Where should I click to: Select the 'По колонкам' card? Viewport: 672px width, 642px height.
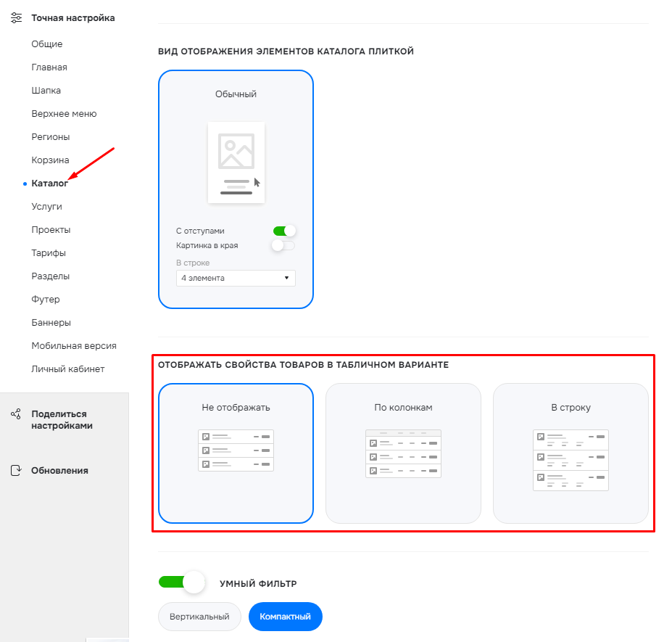coord(403,453)
